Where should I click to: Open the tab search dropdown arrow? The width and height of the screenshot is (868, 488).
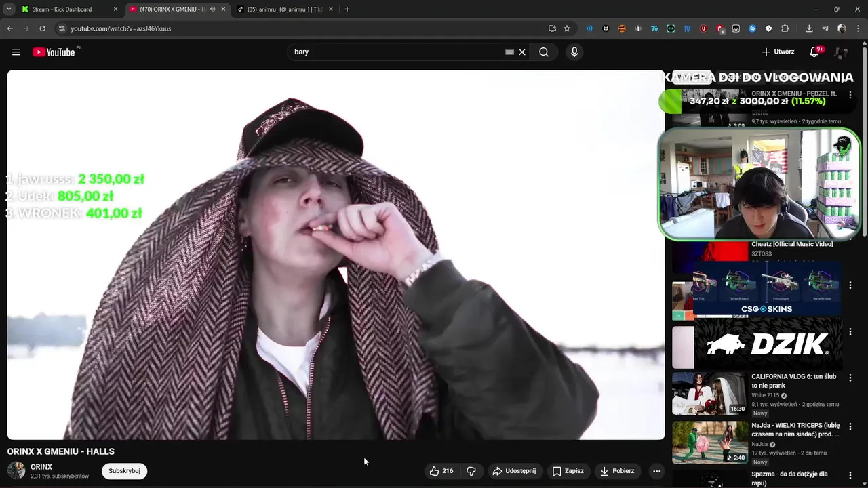[x=9, y=9]
